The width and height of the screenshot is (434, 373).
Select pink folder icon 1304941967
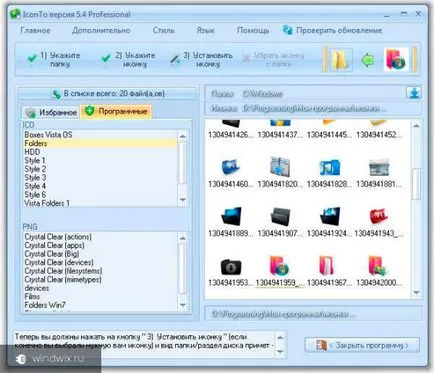329,271
